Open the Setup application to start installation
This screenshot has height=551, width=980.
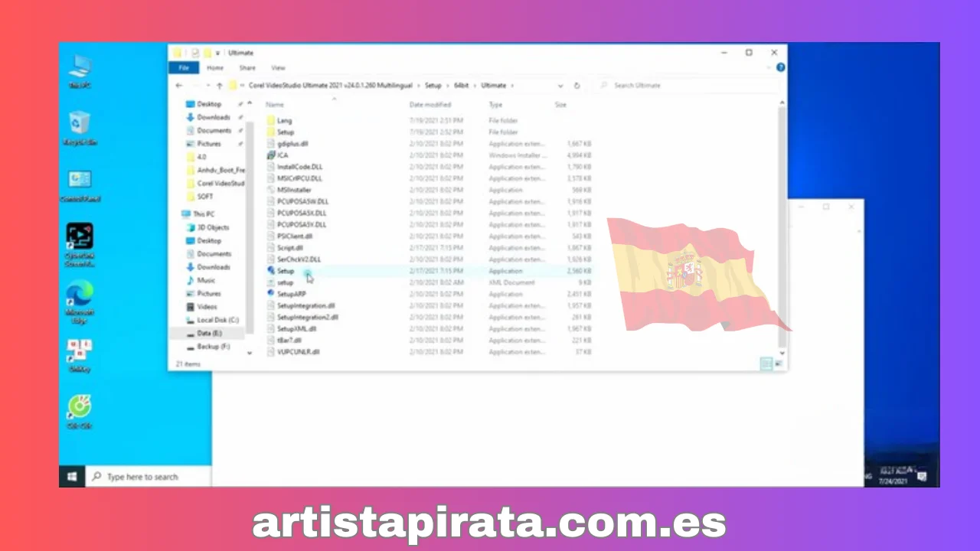[285, 271]
